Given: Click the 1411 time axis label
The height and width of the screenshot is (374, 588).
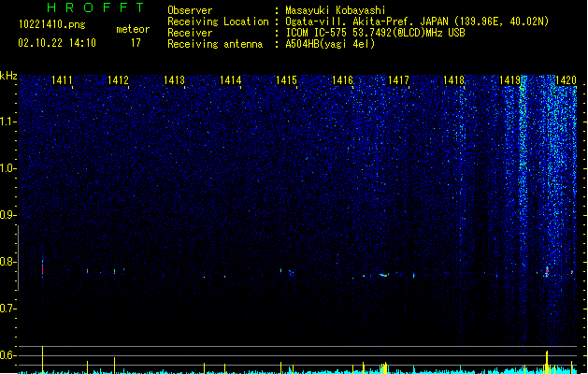Looking at the screenshot, I should (x=62, y=80).
